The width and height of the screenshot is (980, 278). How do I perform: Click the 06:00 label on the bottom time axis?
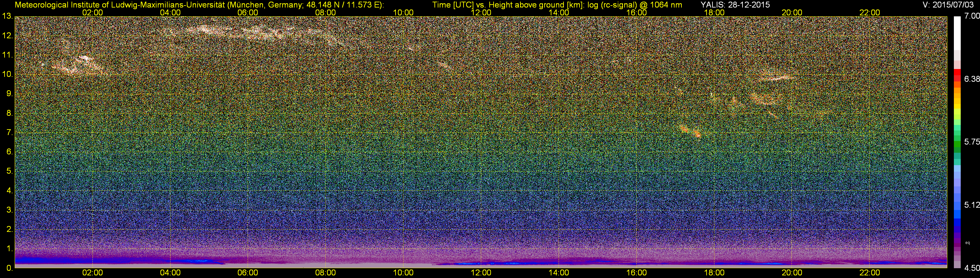(248, 273)
